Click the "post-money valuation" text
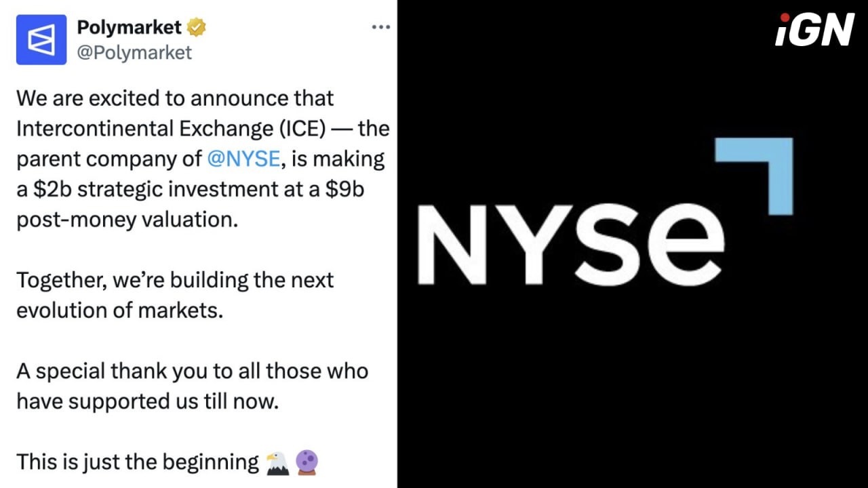Viewport: 868px width, 488px height. (127, 220)
